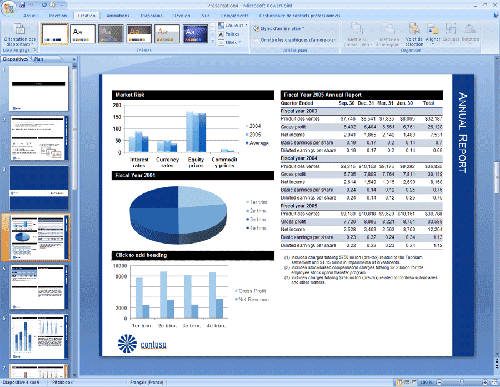The height and width of the screenshot is (387, 500).
Task: Adjust the zoom slider in status bar
Action: click(x=462, y=382)
